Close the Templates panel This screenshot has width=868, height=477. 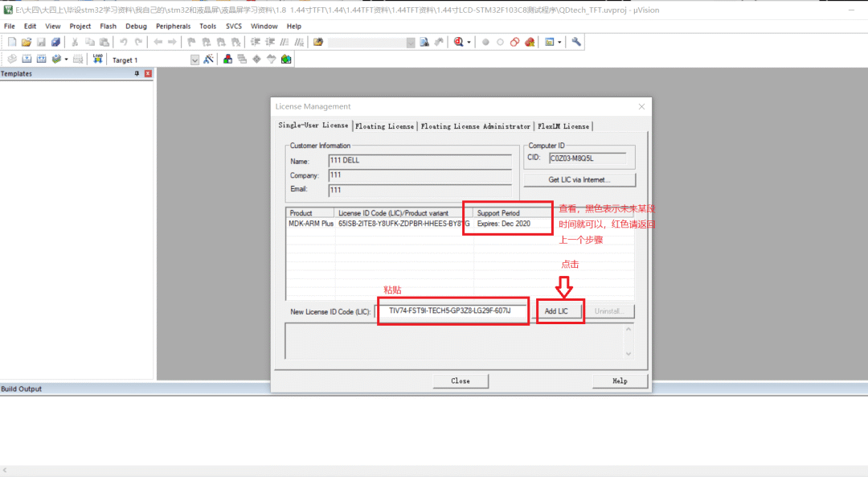tap(148, 74)
